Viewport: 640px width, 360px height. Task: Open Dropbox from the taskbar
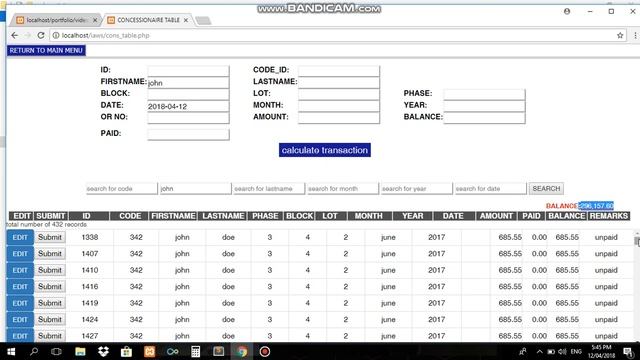click(103, 351)
